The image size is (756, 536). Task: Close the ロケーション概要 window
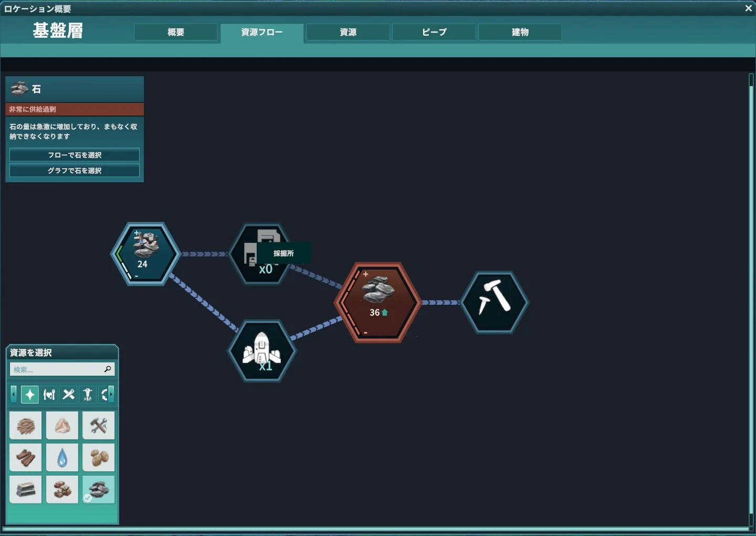coord(748,8)
